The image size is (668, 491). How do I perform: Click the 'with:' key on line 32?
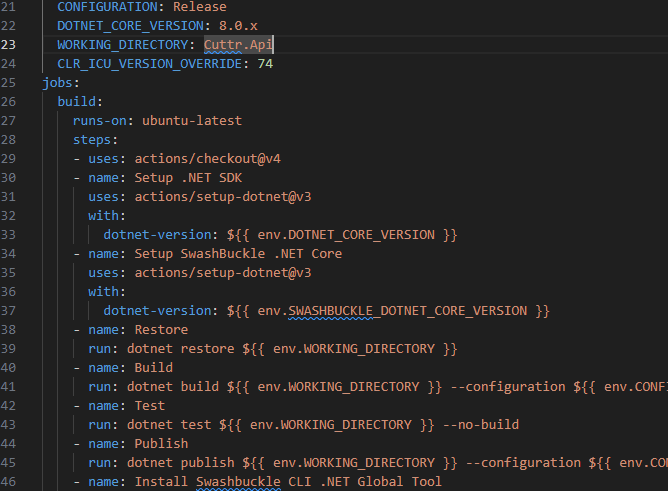(x=107, y=215)
